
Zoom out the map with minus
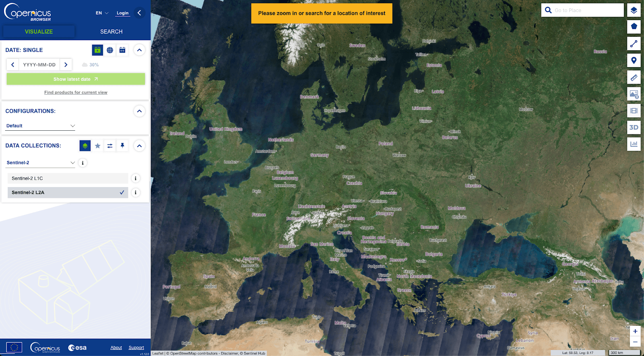click(x=635, y=342)
